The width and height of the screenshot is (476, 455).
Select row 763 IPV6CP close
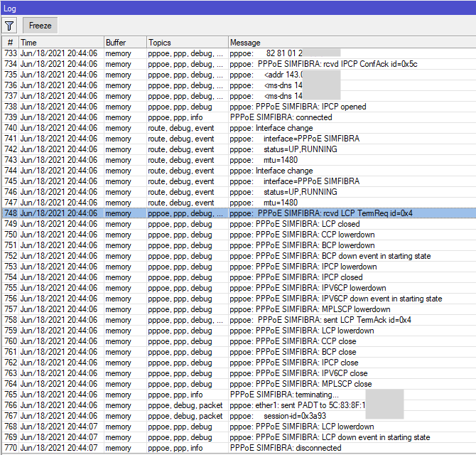click(x=239, y=373)
